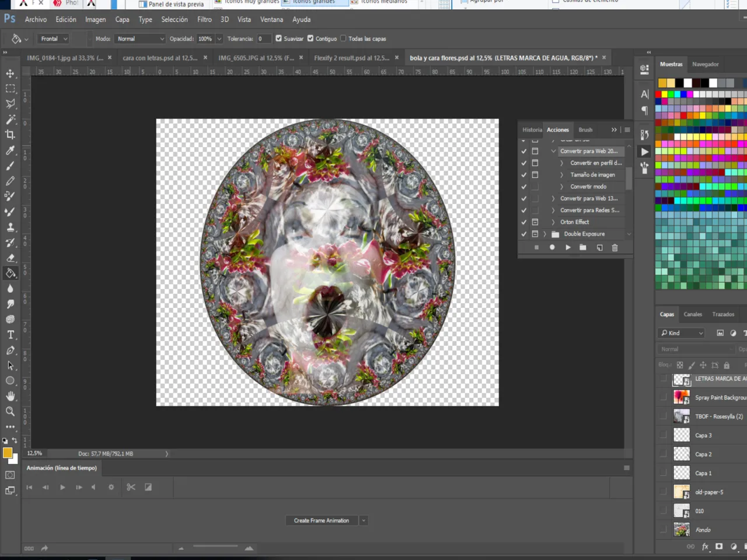Select the Rectangular Marquee tool
The image size is (747, 560).
pos(11,89)
